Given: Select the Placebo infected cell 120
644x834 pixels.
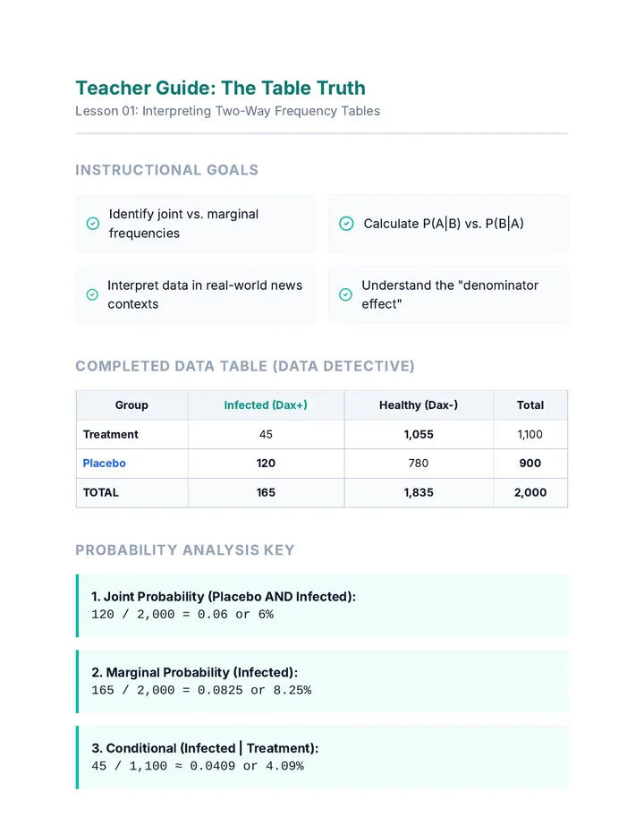Looking at the screenshot, I should (266, 464).
